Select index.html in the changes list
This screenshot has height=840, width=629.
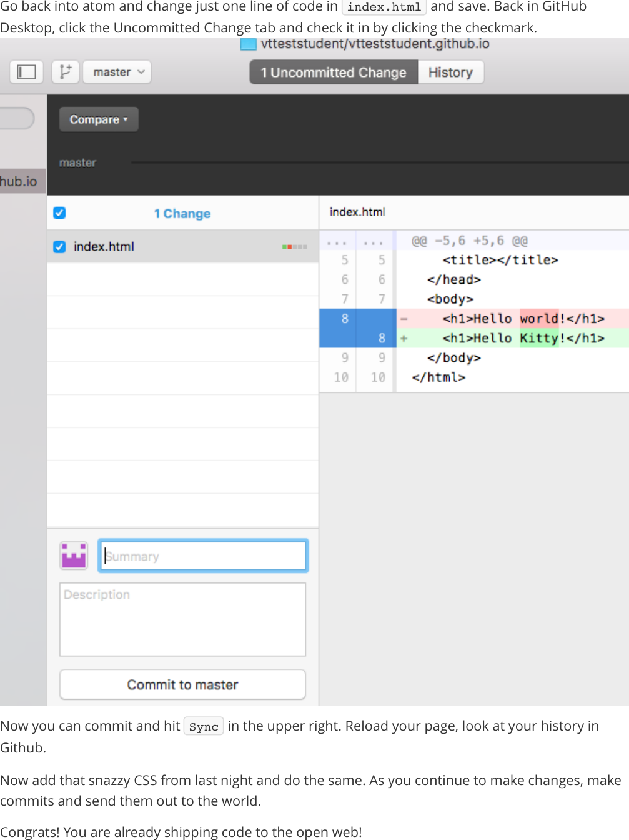point(183,247)
